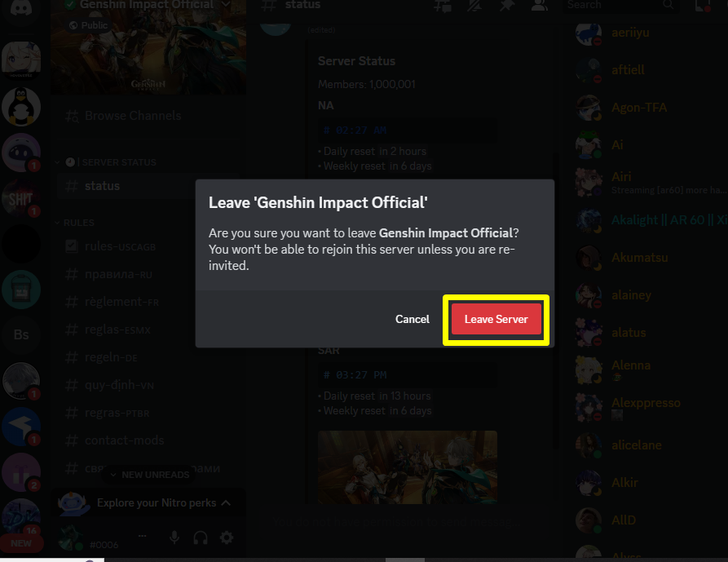Open the Bs server icon
728x562 pixels.
point(21,335)
